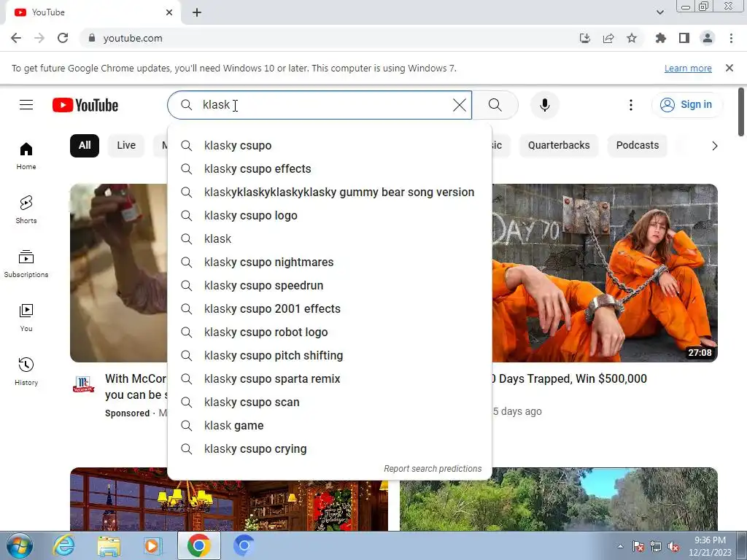The width and height of the screenshot is (747, 560).
Task: Open the Chrome extensions puzzle icon
Action: (661, 38)
